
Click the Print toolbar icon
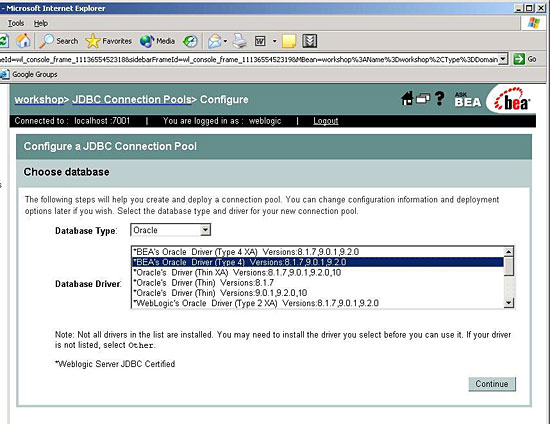click(240, 41)
